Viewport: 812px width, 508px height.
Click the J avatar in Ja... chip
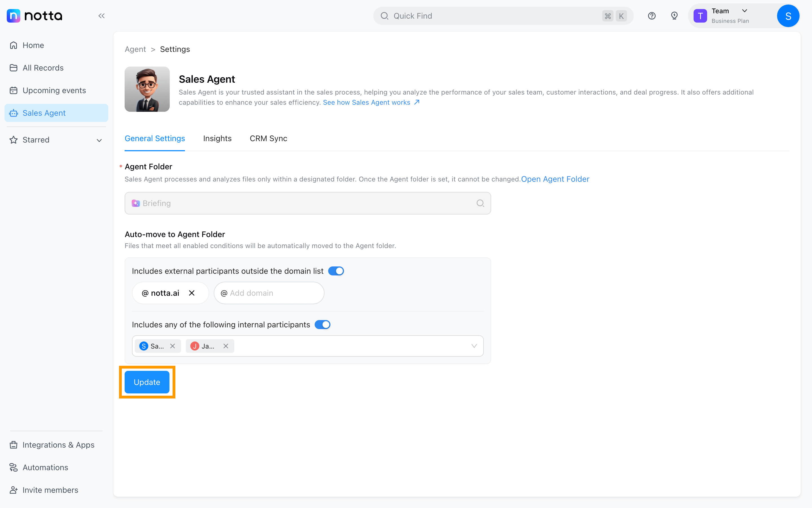(195, 346)
